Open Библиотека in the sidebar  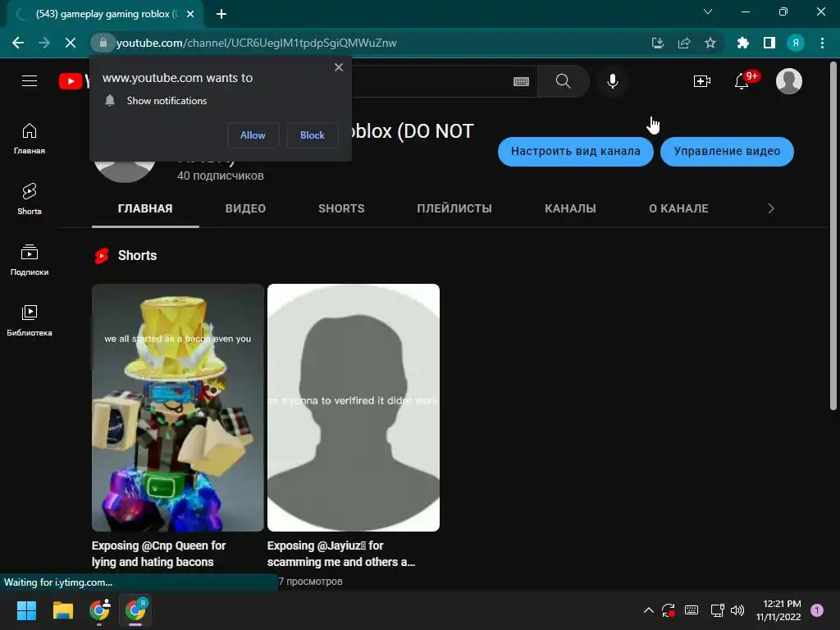[30, 321]
